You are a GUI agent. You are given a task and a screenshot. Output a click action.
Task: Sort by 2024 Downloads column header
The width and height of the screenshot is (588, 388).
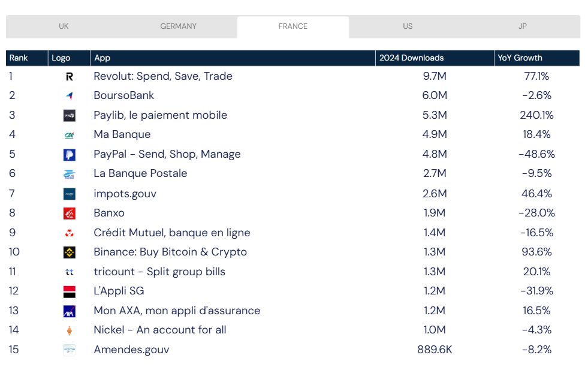[435, 58]
